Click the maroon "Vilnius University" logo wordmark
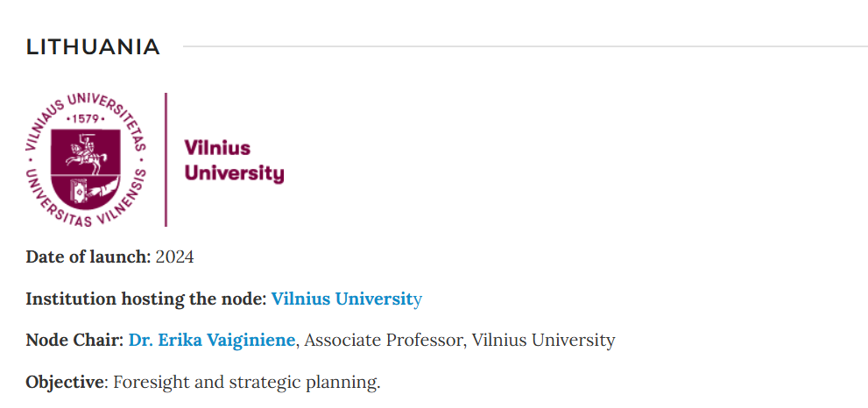This screenshot has width=868, height=408. [x=234, y=161]
